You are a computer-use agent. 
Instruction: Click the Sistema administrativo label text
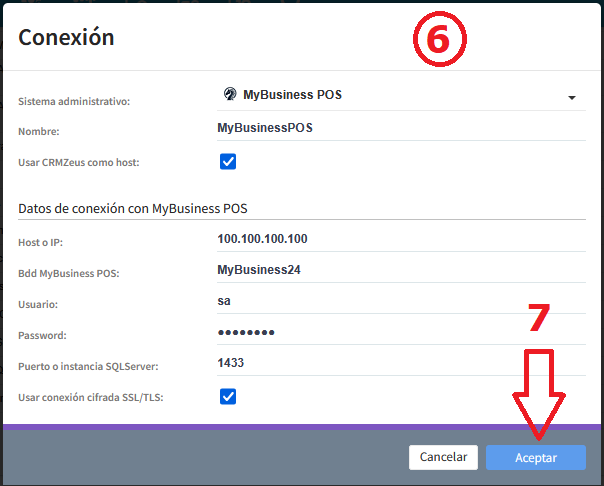(74, 101)
